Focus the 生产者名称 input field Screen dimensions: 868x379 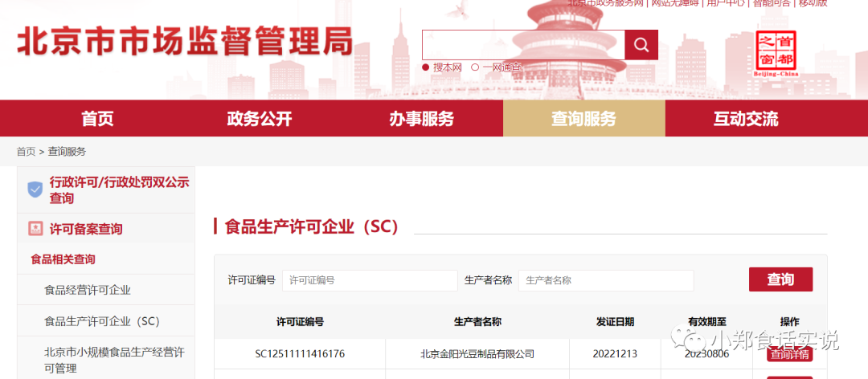[606, 280]
